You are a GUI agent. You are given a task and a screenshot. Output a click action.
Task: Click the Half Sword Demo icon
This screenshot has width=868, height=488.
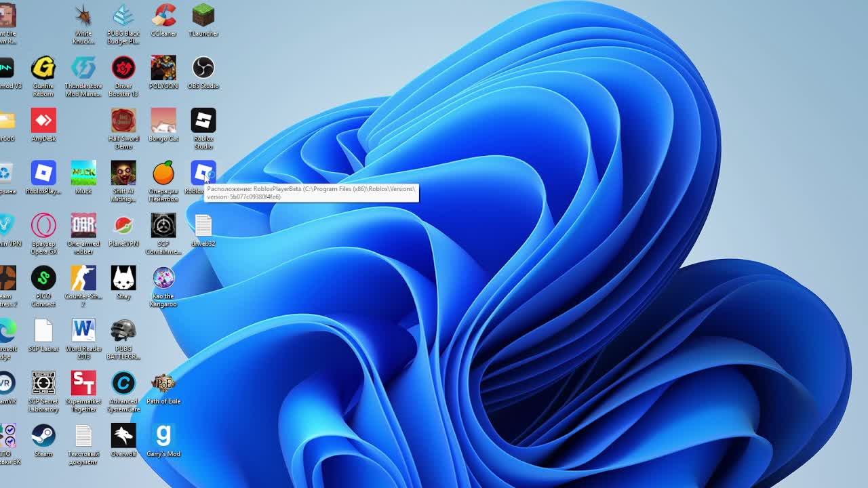pos(123,129)
